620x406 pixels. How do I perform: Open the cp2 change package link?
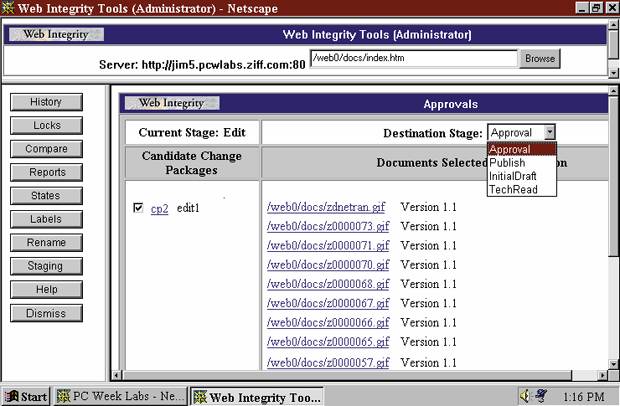coord(159,208)
